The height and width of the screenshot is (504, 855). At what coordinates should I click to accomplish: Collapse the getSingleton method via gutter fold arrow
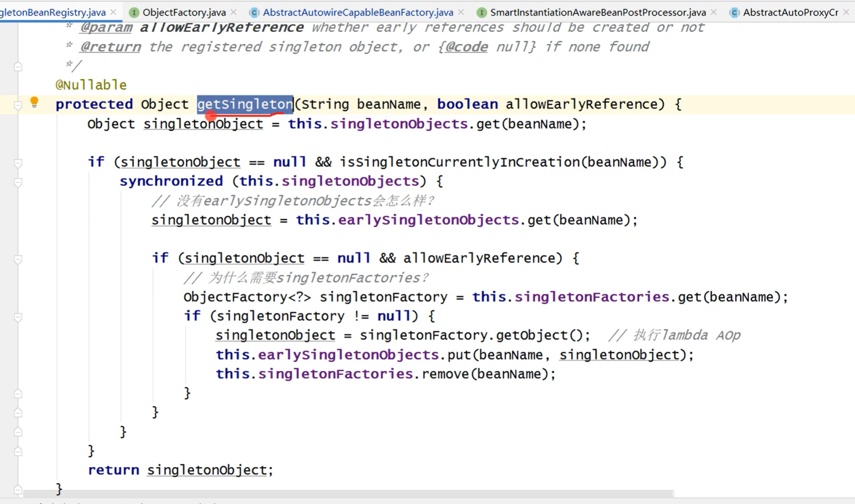[x=18, y=104]
